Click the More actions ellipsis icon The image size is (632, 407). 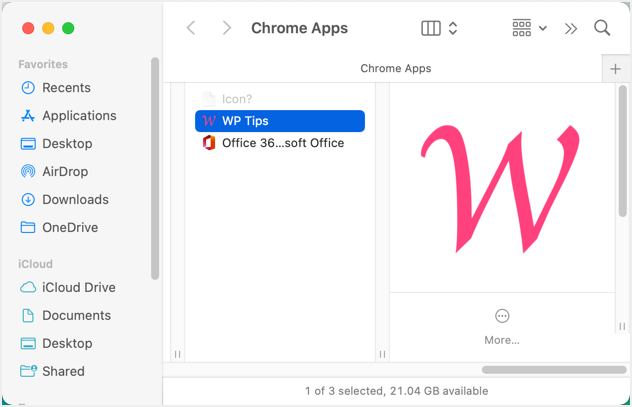(x=502, y=316)
